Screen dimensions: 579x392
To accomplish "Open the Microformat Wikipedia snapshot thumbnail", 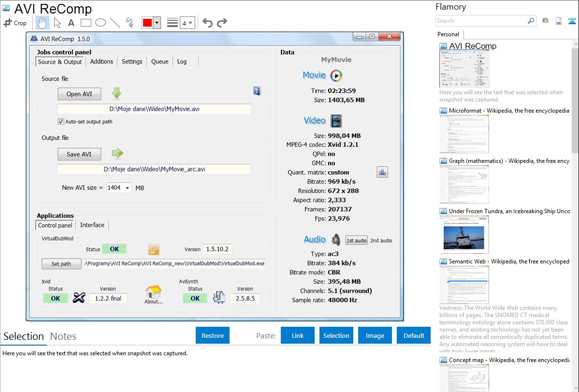I will pyautogui.click(x=464, y=134).
